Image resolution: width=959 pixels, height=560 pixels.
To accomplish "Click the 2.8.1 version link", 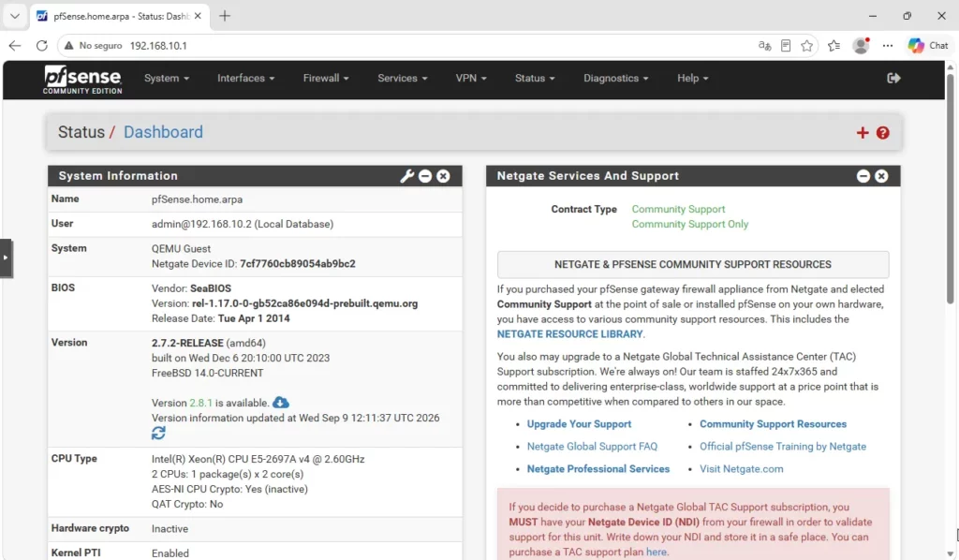I will [x=200, y=403].
